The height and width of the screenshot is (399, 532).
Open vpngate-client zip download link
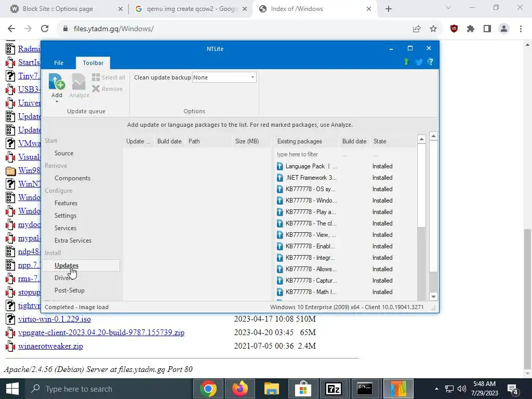[101, 332]
